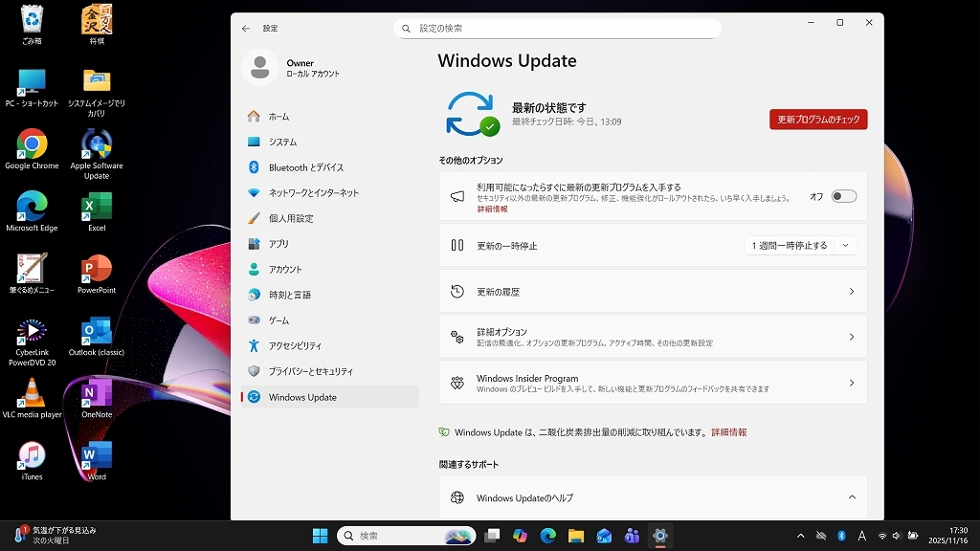
Task: Click the red check for updates button
Action: pos(818,120)
